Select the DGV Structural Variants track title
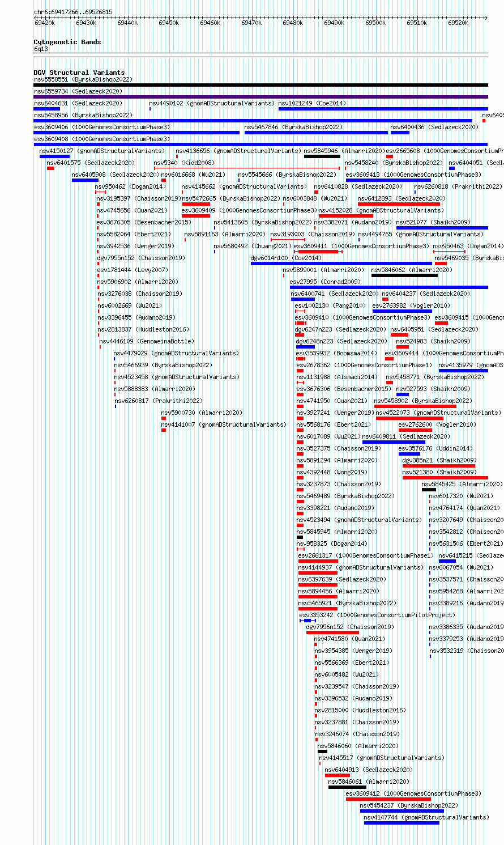The image size is (504, 845). [79, 73]
